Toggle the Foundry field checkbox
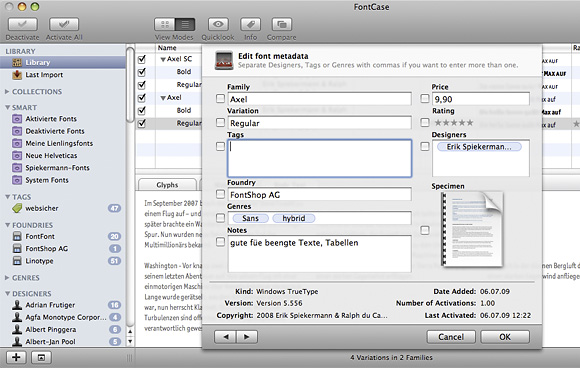580x368 pixels. pos(220,194)
